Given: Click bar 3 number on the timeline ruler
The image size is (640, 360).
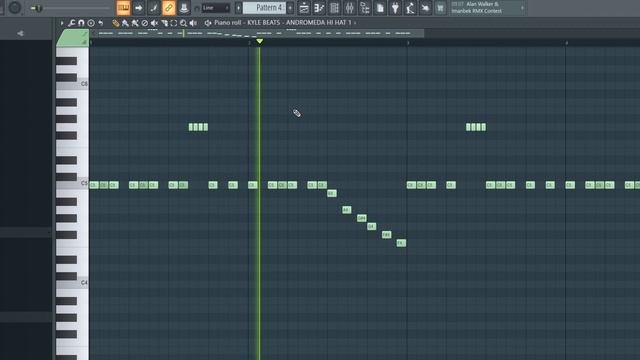Looking at the screenshot, I should 408,43.
